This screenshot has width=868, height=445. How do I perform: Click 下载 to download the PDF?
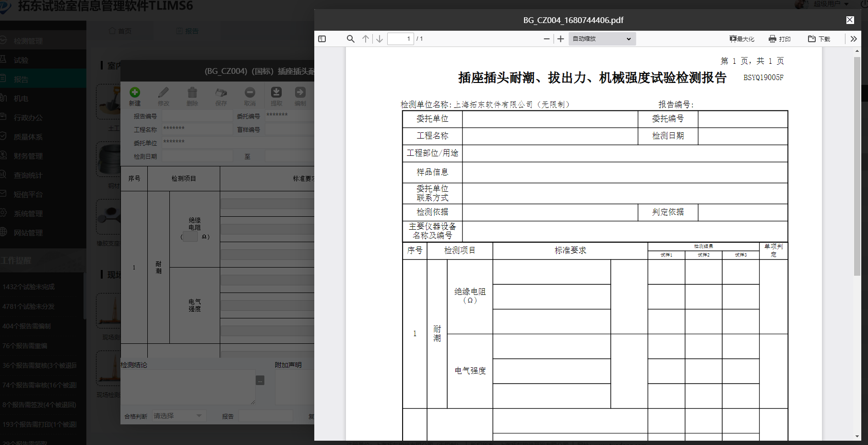(819, 39)
